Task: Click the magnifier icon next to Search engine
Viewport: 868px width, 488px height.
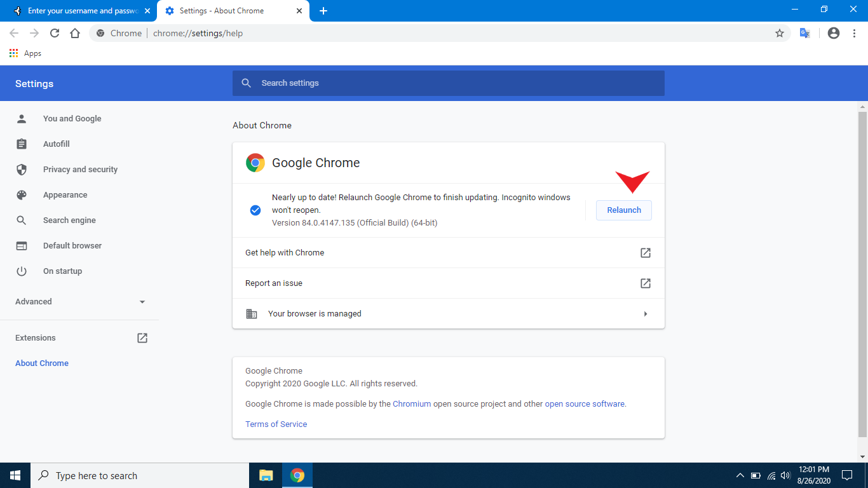Action: [x=22, y=220]
